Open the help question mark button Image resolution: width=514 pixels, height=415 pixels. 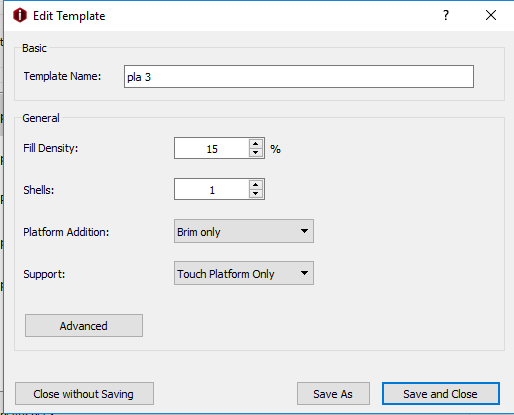(x=446, y=15)
